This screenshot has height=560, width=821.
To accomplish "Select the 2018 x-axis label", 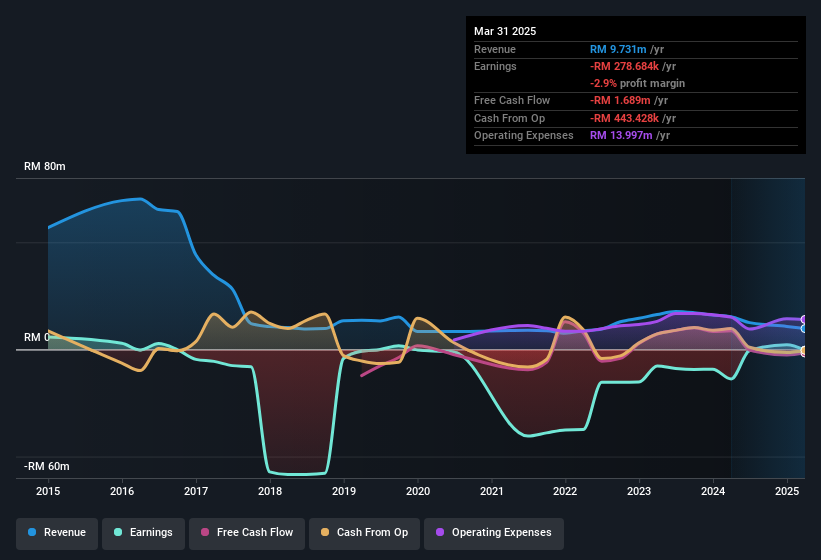I will tap(270, 491).
